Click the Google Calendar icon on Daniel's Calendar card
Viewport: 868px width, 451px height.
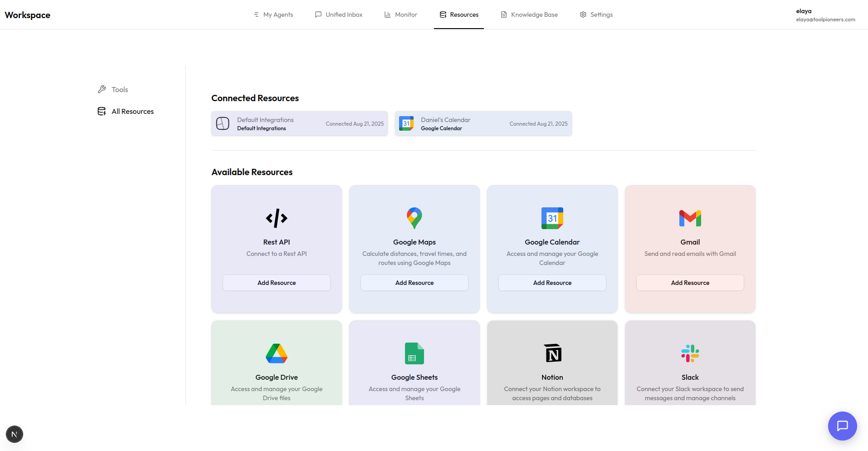(406, 123)
